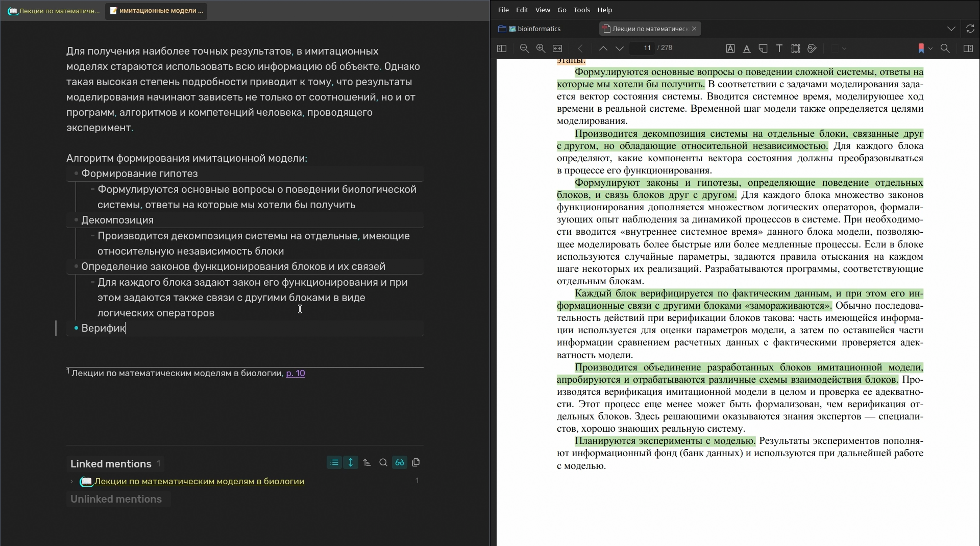The width and height of the screenshot is (980, 546).
Task: Toggle the Zotero reader left sidebar
Action: coord(502,48)
